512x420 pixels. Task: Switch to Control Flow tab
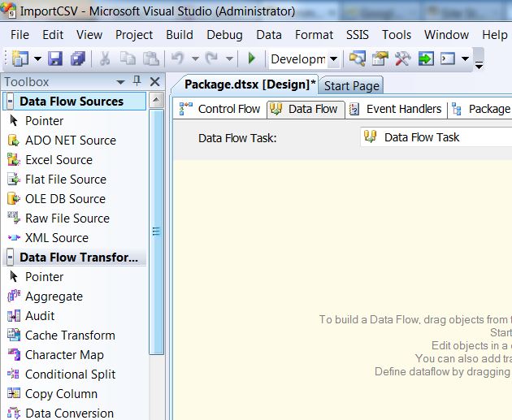coord(219,109)
